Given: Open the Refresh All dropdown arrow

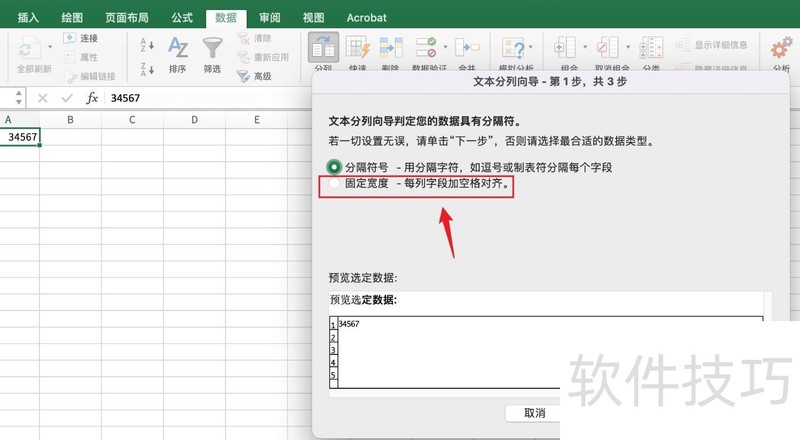Looking at the screenshot, I should coord(50,47).
